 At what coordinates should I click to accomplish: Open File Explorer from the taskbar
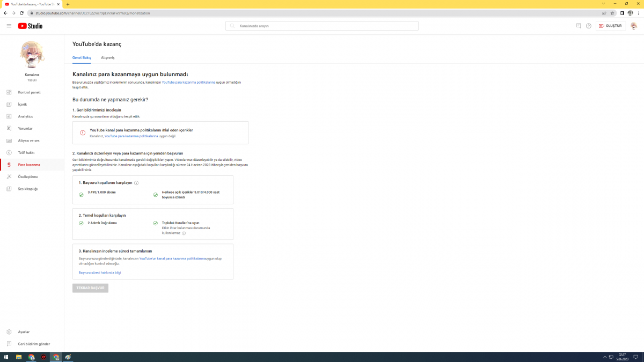(x=19, y=357)
